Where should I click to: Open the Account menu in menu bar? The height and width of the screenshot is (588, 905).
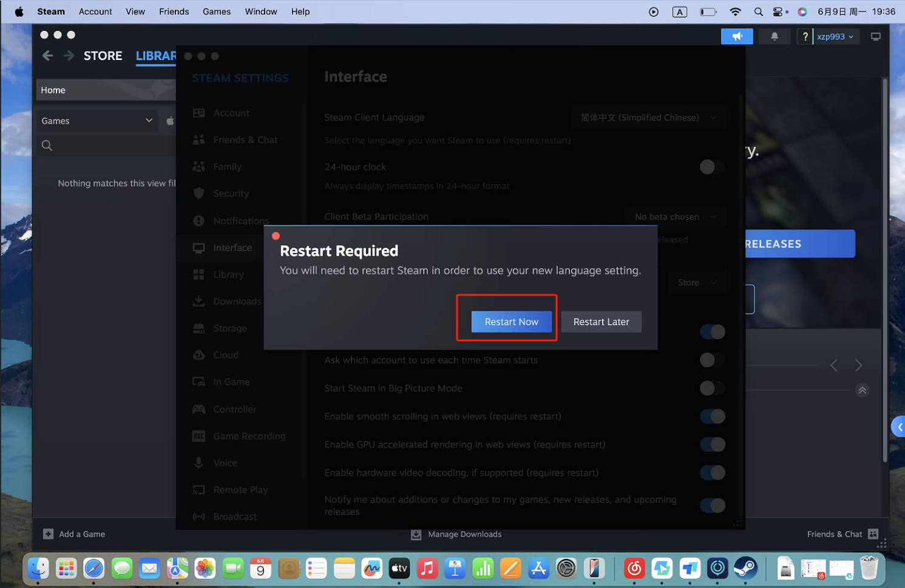pos(95,12)
